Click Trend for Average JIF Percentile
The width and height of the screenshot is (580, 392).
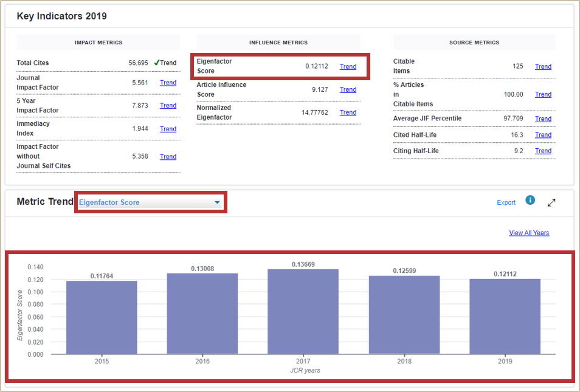543,119
